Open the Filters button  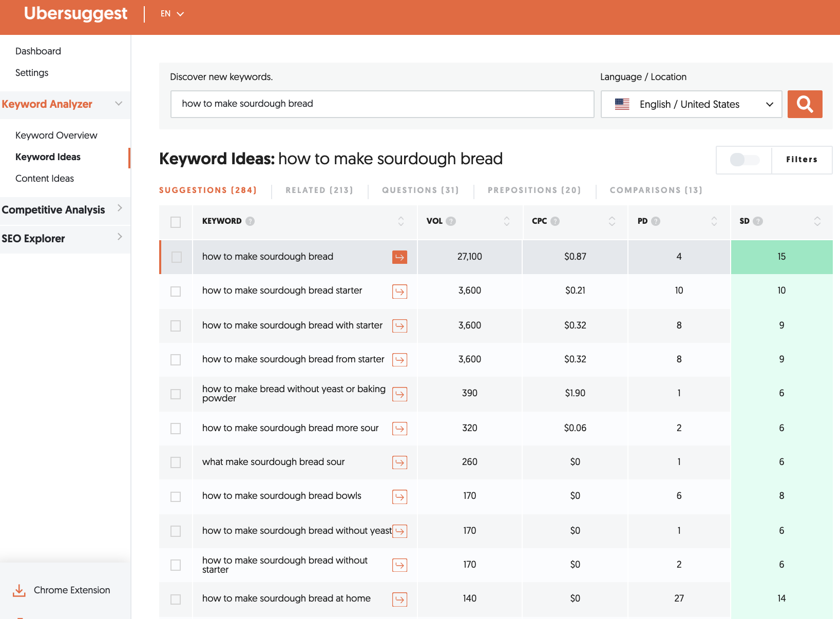coord(801,160)
